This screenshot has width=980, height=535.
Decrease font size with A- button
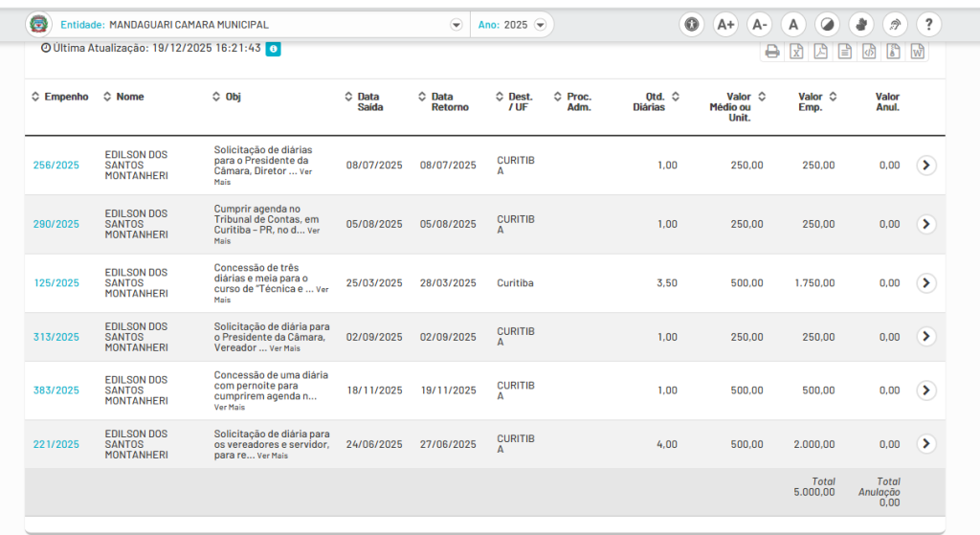tap(759, 25)
